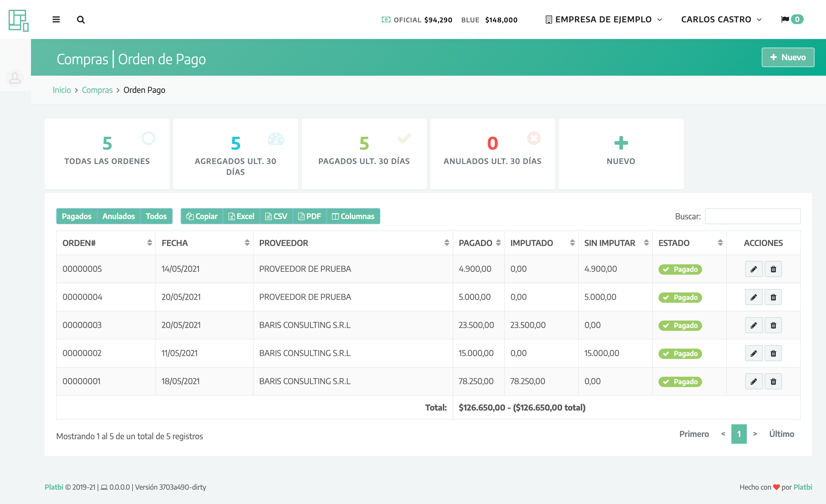Click the Platbi logo
The width and height of the screenshot is (826, 504).
[18, 20]
